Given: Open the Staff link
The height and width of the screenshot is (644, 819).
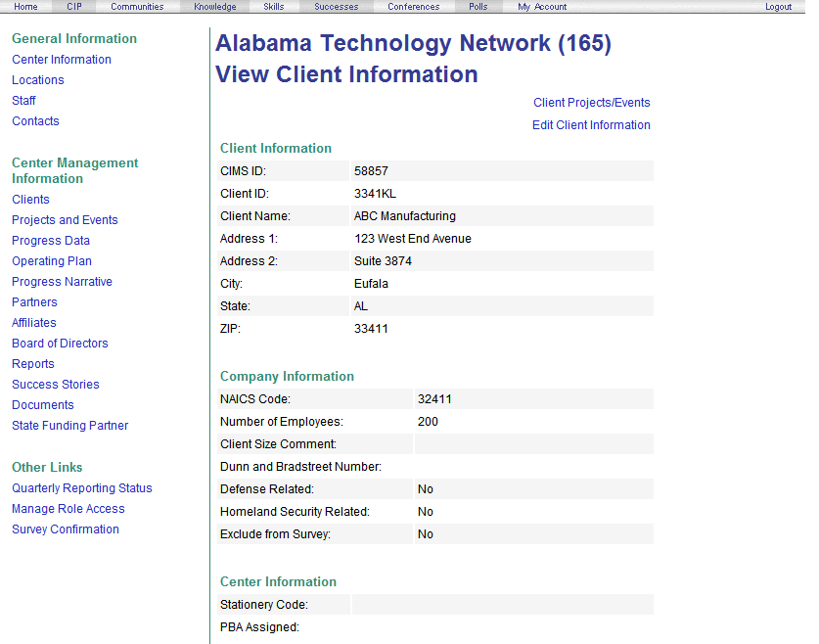Looking at the screenshot, I should click(x=24, y=100).
